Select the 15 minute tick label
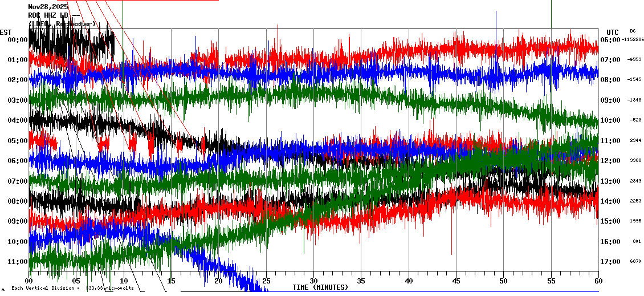Viewport: 644px width, 296px height. pos(171,281)
